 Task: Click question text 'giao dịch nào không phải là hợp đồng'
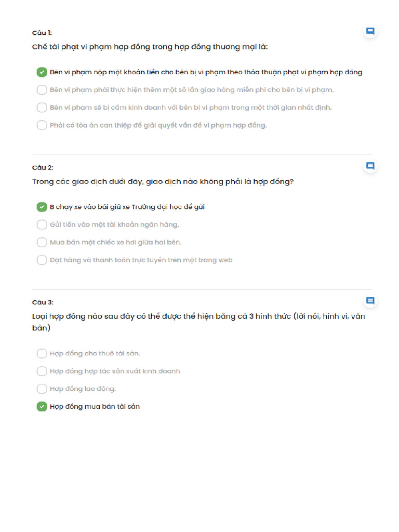(163, 181)
